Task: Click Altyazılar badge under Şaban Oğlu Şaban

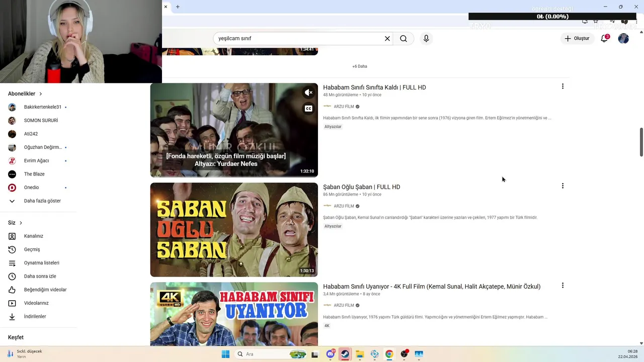Action: 333,226
